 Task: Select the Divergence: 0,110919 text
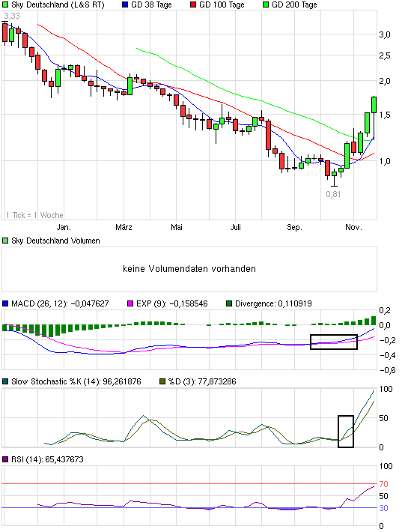point(273,303)
